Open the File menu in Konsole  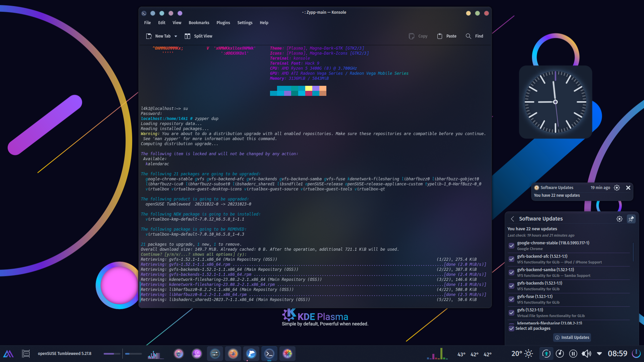[x=148, y=23]
